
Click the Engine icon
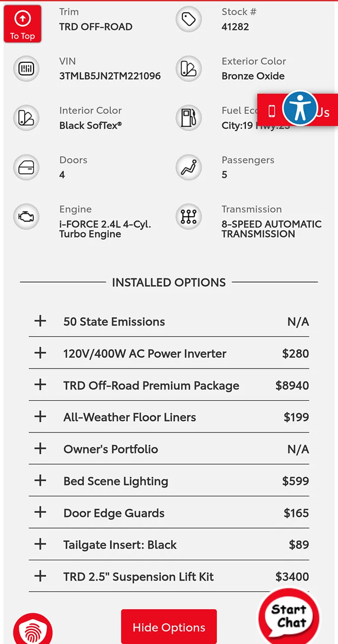coord(26,216)
